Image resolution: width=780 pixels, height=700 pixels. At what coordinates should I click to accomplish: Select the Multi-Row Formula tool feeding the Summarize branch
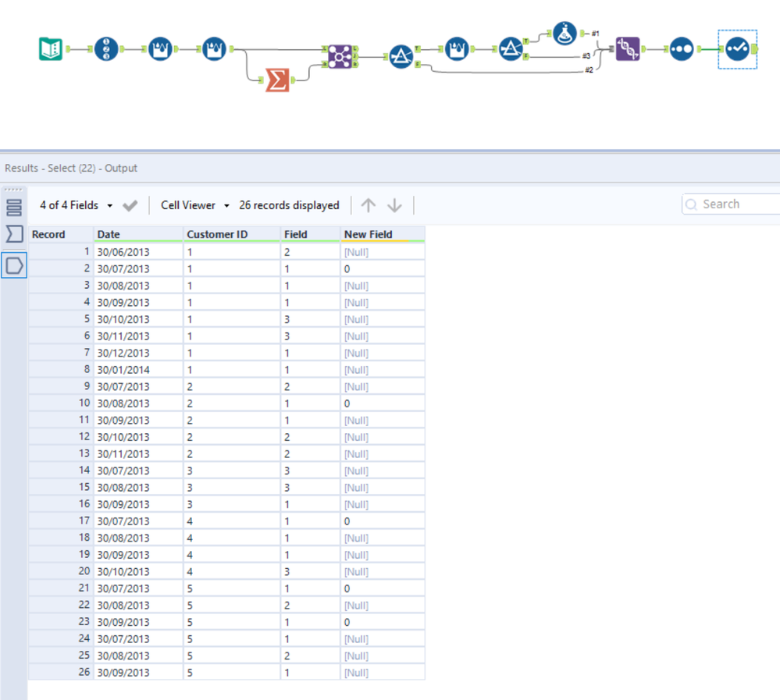coord(215,48)
